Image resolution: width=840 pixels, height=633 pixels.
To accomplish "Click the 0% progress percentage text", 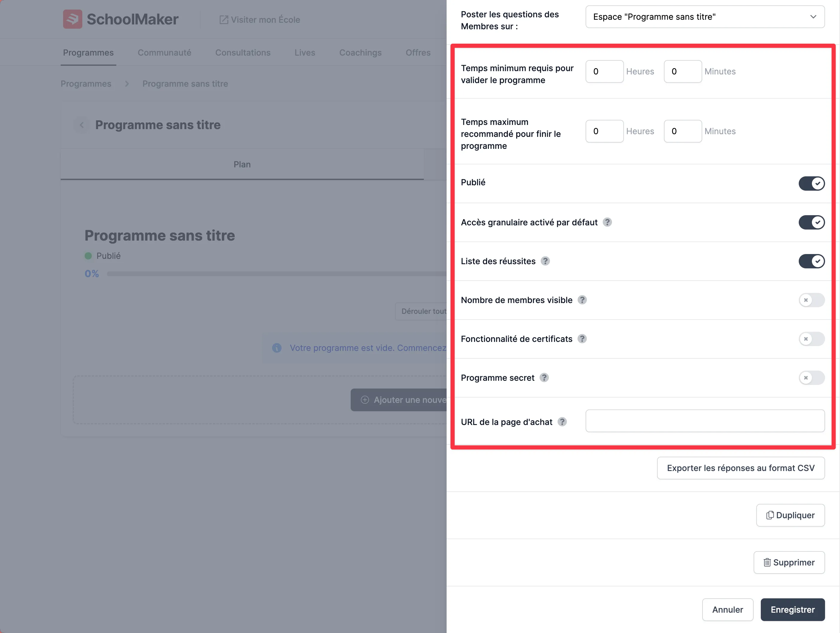I will pyautogui.click(x=91, y=274).
